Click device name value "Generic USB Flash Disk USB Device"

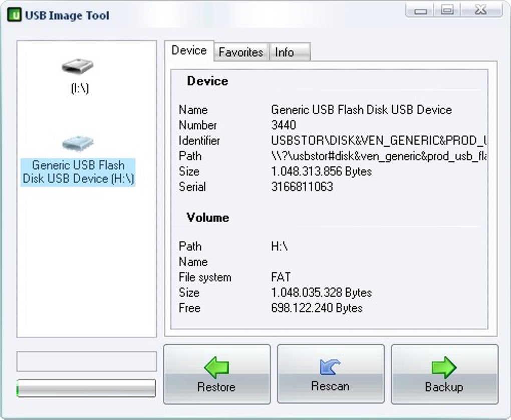[x=361, y=110]
